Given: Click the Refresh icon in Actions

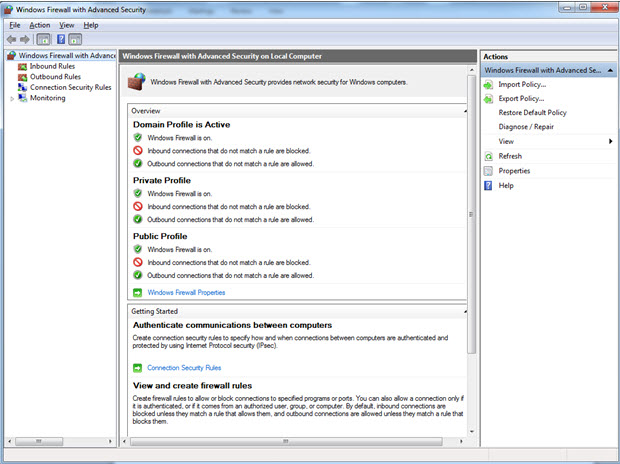Looking at the screenshot, I should pyautogui.click(x=489, y=156).
